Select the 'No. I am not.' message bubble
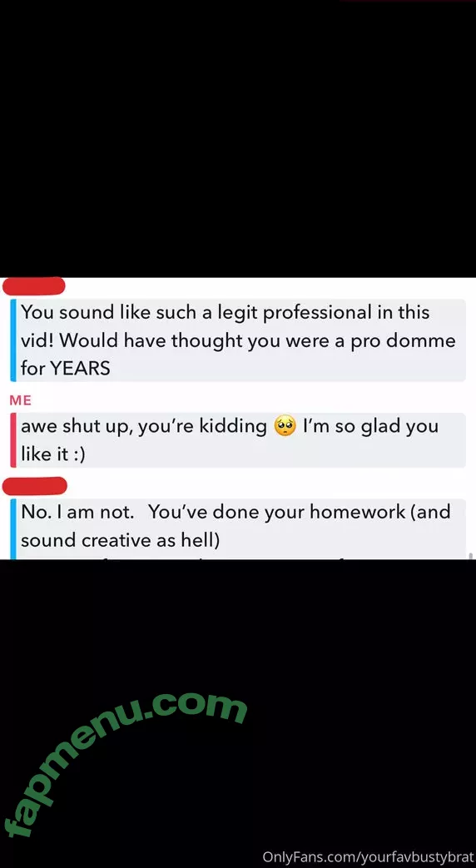The image size is (476, 868). (238, 528)
